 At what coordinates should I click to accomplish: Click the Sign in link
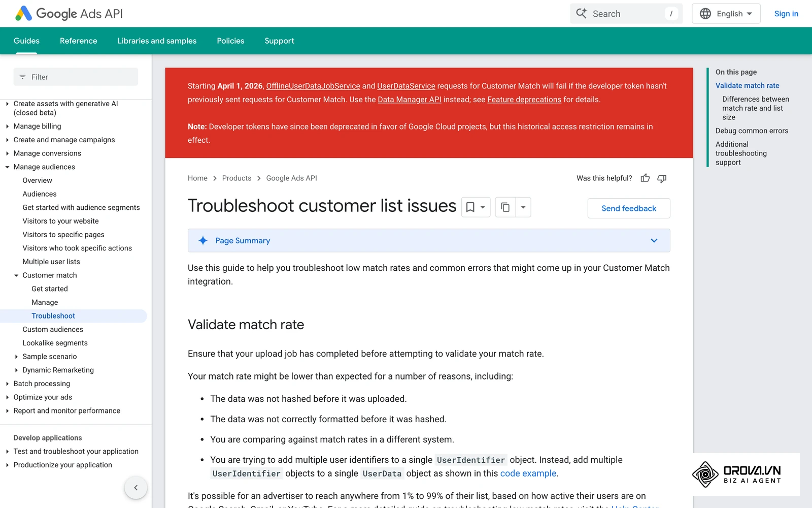(786, 14)
